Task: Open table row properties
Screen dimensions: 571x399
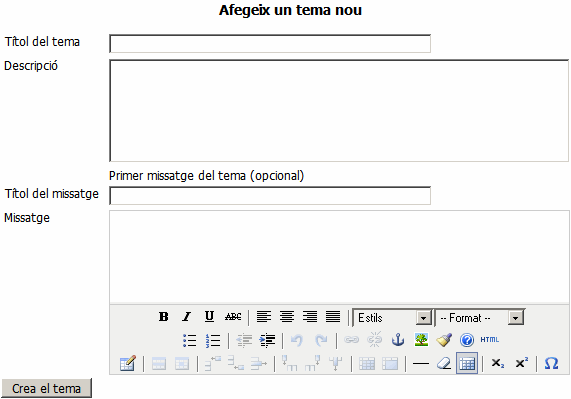Action: pos(159,364)
